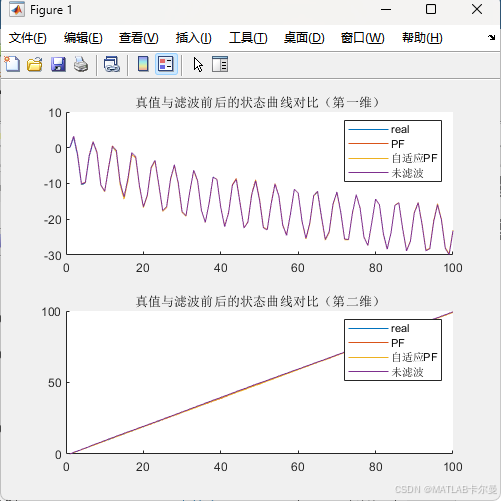Toggle the insert legend toolbar button
The image size is (501, 501).
(166, 64)
